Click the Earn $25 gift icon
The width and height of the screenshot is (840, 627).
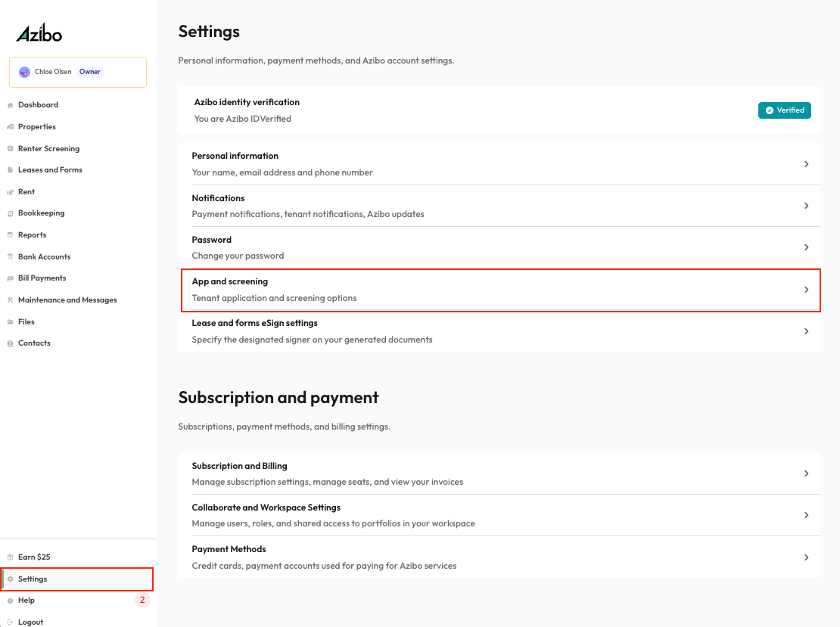10,557
